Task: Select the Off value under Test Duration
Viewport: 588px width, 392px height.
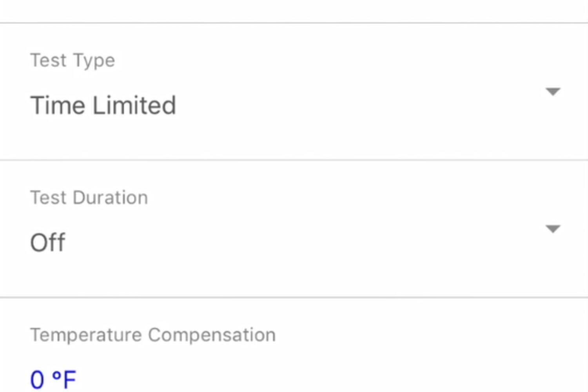Action: pos(47,242)
